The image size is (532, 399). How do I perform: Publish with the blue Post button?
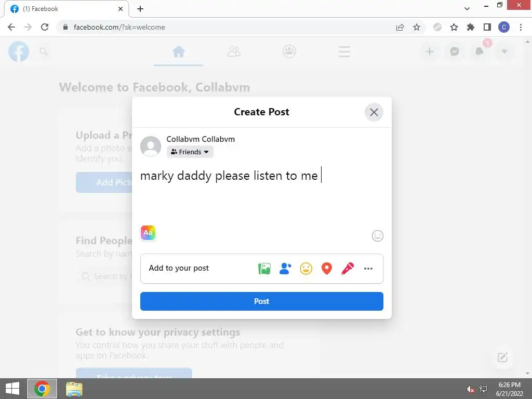tap(262, 301)
